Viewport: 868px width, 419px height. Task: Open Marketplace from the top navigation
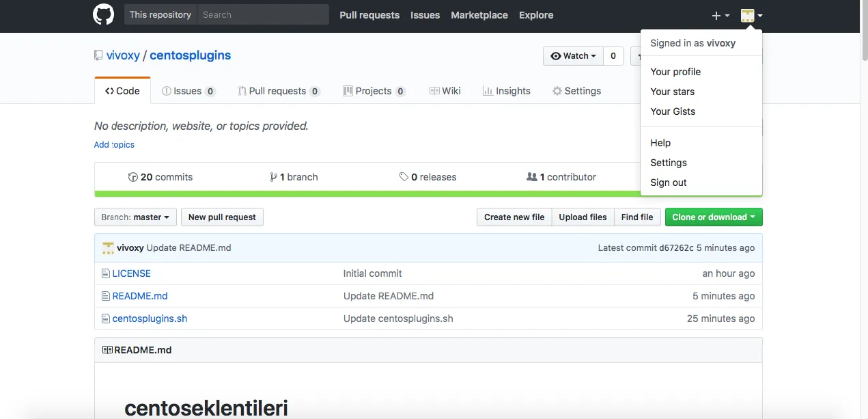[x=479, y=14]
